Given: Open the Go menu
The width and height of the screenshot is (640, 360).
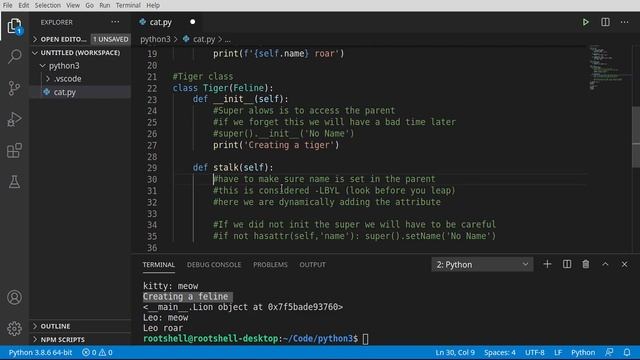Looking at the screenshot, I should pos(89,5).
